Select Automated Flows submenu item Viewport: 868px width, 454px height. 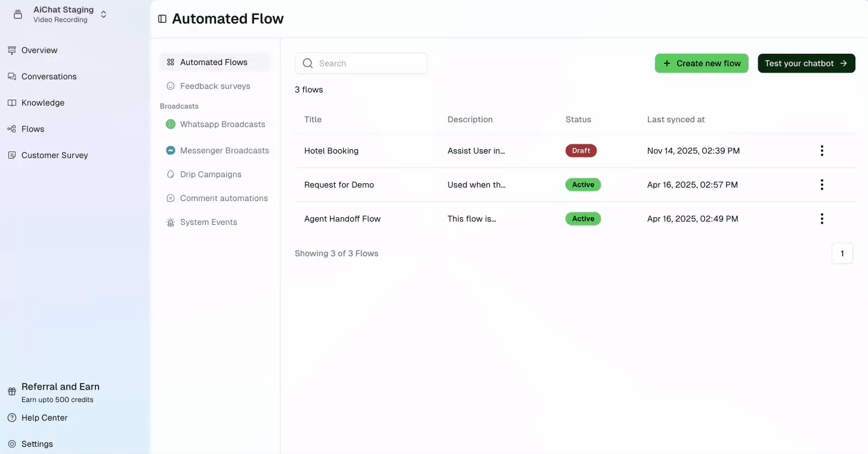tap(214, 62)
